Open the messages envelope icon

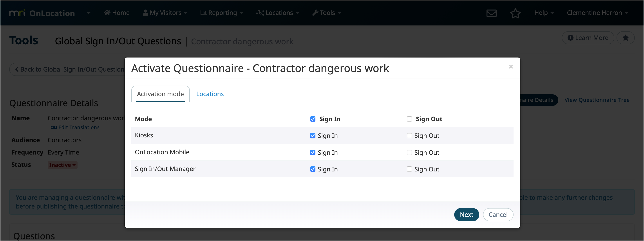point(491,13)
